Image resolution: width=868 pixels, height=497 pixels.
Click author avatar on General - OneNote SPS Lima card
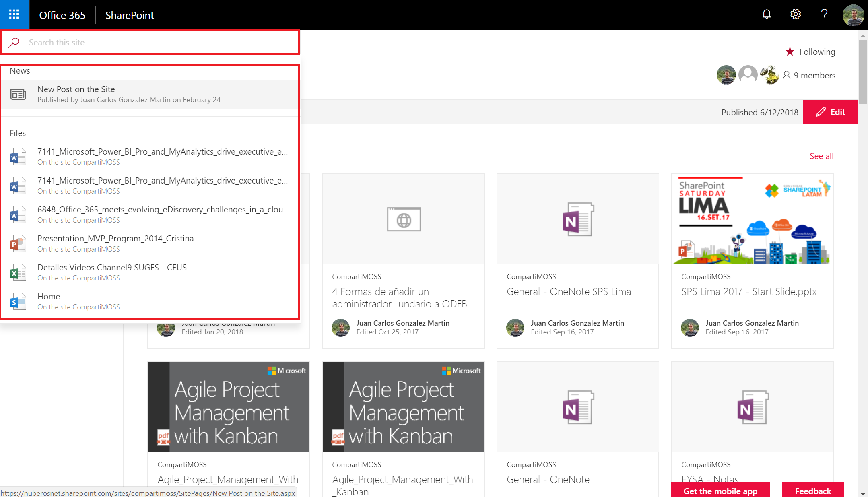pos(515,328)
